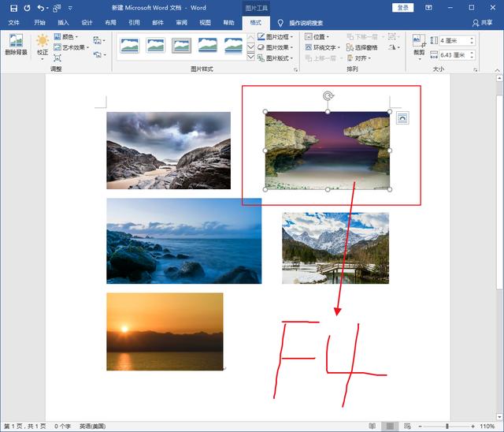Screen dimensions: 504x432
Task: Click the Ribbon Display Options icon in the title bar
Action: [x=428, y=8]
